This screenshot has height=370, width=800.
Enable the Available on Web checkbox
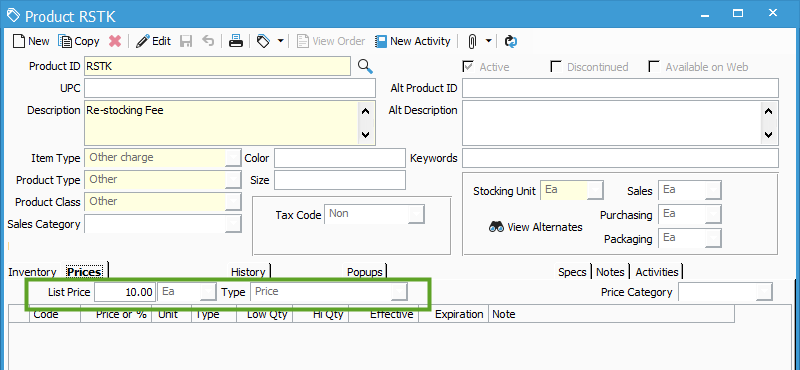(x=654, y=67)
